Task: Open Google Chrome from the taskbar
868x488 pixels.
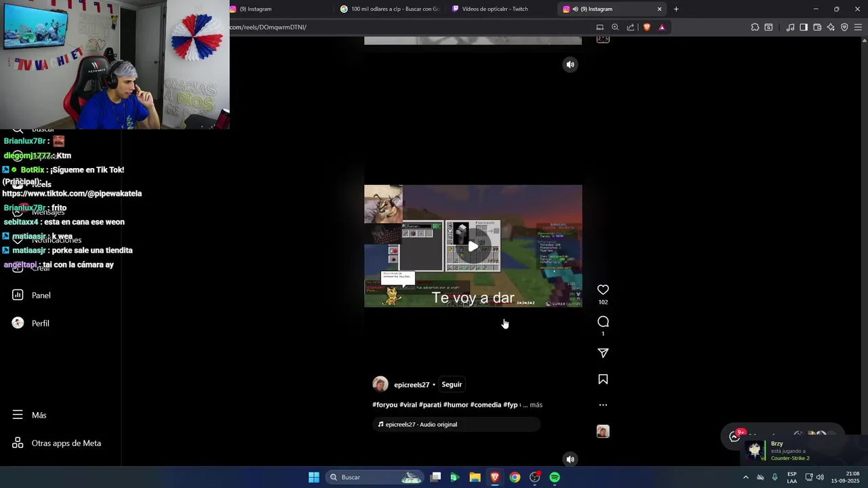Action: point(515,477)
